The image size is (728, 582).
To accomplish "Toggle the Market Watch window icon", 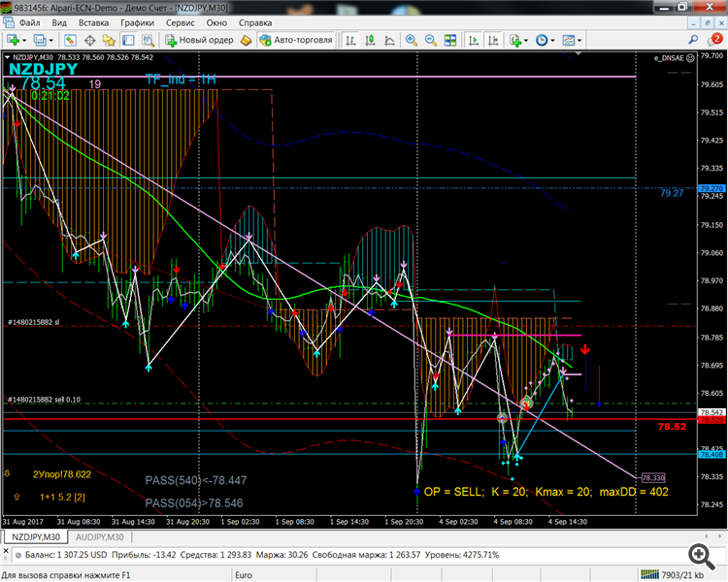I will pos(70,41).
